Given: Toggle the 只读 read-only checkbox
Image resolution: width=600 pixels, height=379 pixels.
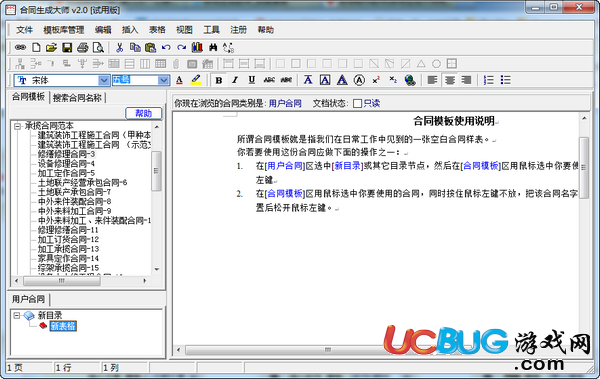Looking at the screenshot, I should 357,103.
